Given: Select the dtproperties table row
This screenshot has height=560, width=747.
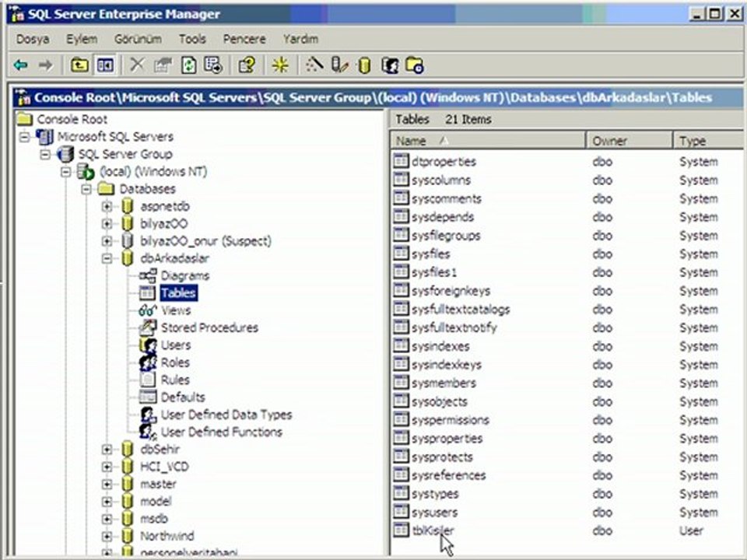Looking at the screenshot, I should coord(444,162).
